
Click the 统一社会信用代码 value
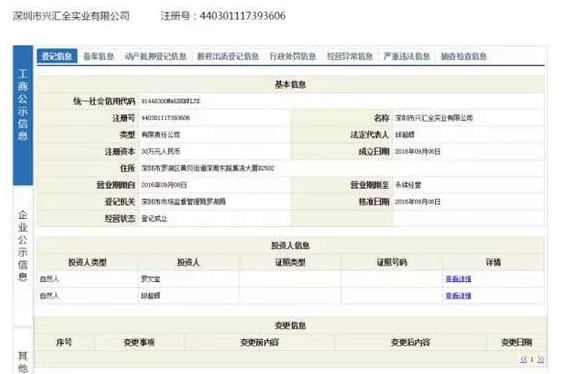(x=170, y=101)
